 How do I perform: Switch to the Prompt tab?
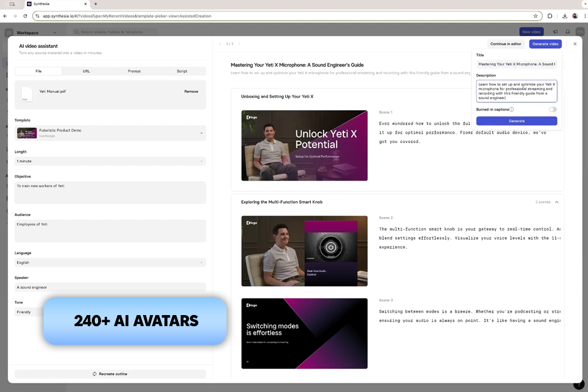[x=134, y=71]
